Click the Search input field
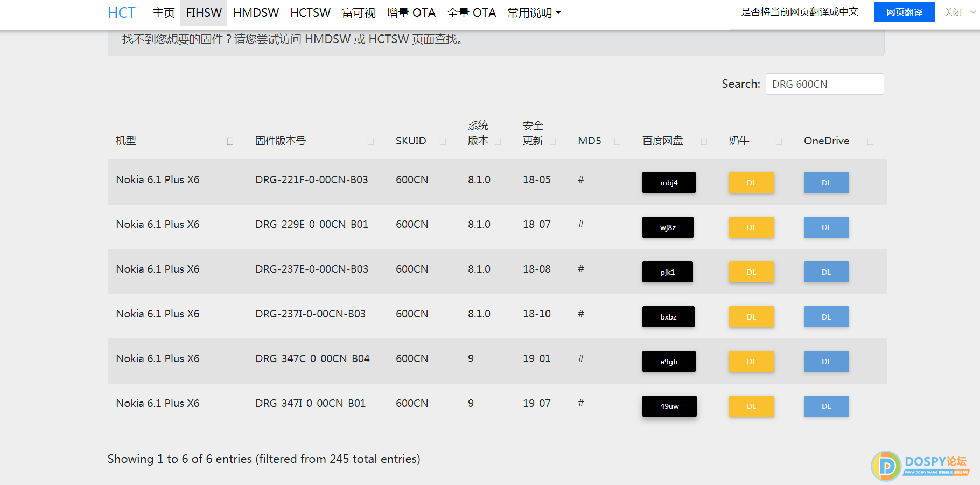This screenshot has width=980, height=485. (824, 84)
